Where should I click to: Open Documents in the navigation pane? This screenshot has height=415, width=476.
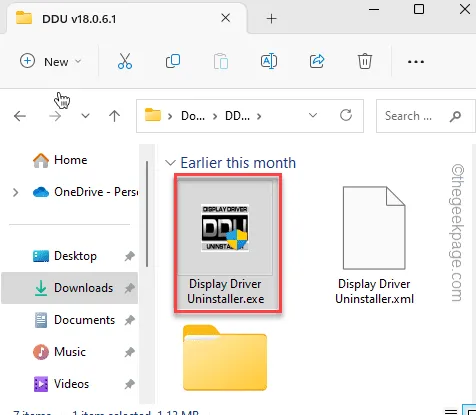(75, 320)
